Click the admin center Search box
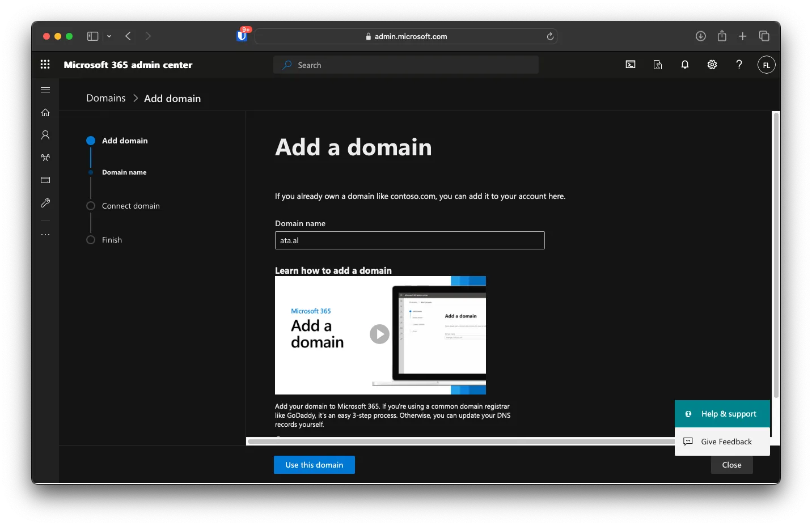The width and height of the screenshot is (812, 526). [406, 65]
